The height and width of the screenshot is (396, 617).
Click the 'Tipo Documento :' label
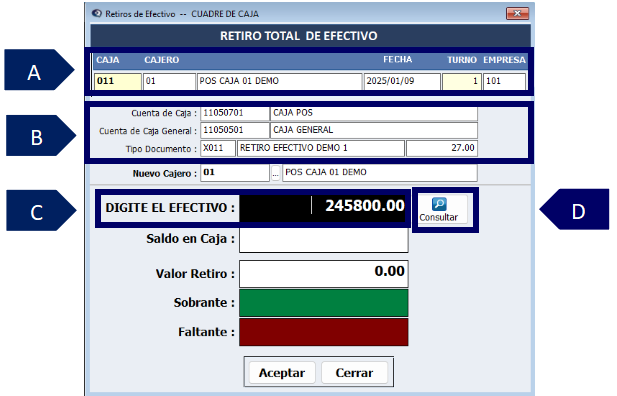[161, 149]
